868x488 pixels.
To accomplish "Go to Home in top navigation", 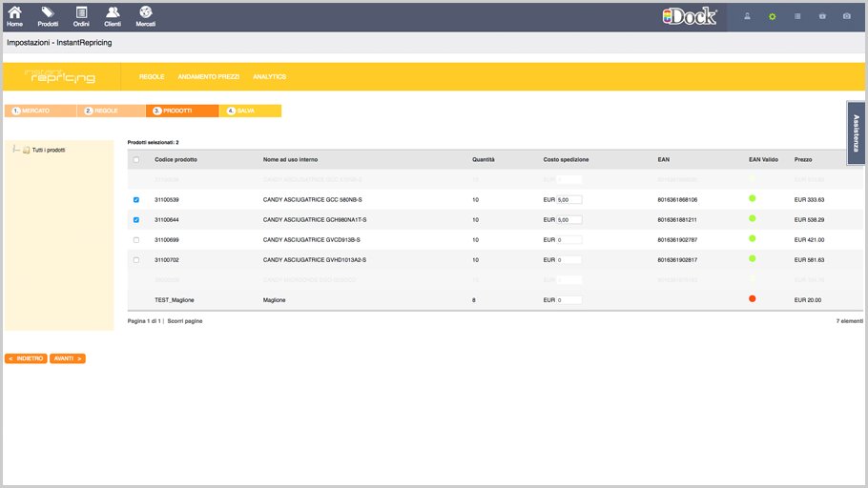I will 15,16.
